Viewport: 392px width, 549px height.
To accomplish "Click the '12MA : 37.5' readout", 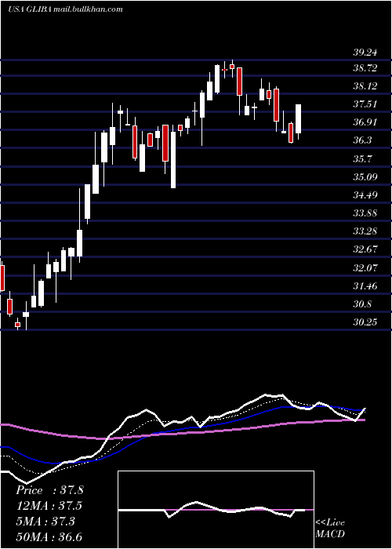I will [50, 506].
